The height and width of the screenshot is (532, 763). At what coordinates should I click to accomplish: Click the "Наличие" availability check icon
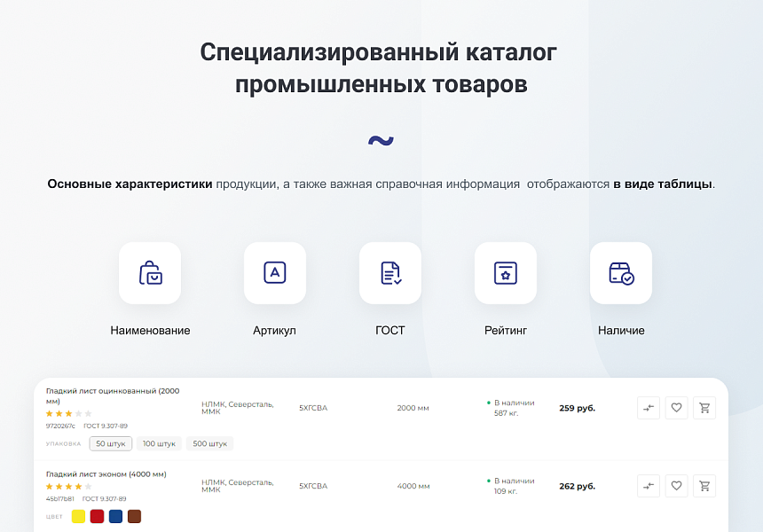point(621,273)
